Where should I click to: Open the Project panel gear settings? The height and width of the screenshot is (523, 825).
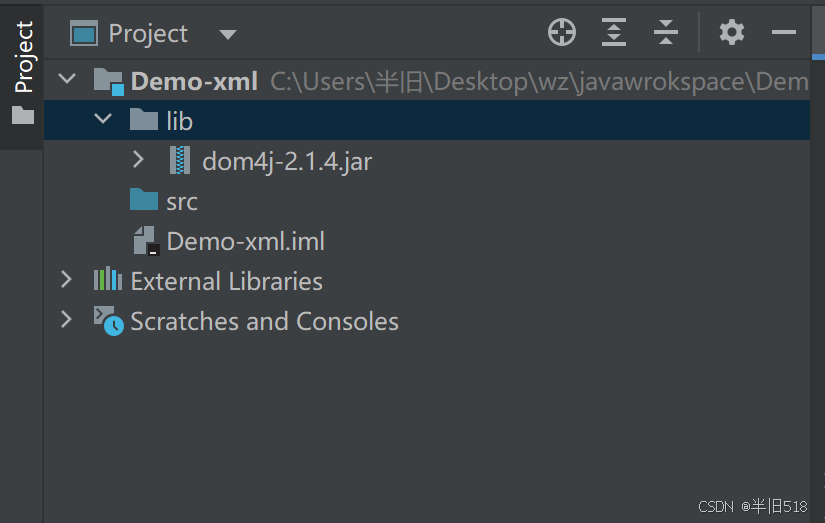click(x=732, y=33)
